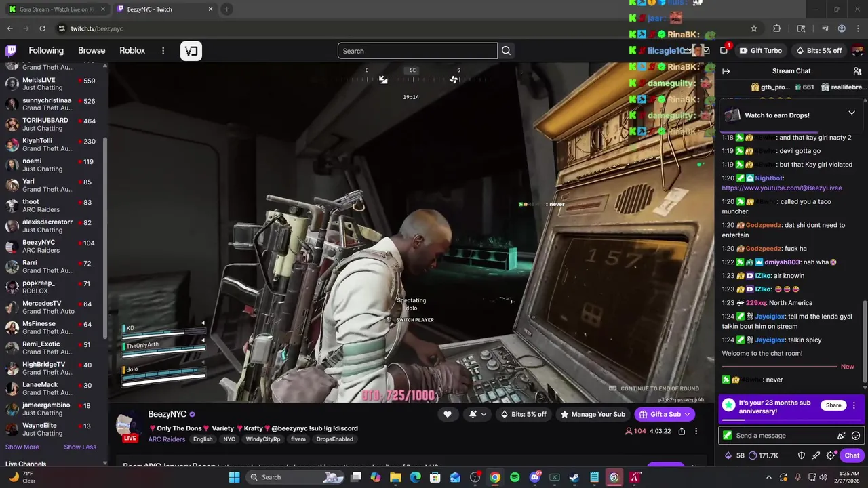
Task: Click the browser address bar
Action: (400, 28)
